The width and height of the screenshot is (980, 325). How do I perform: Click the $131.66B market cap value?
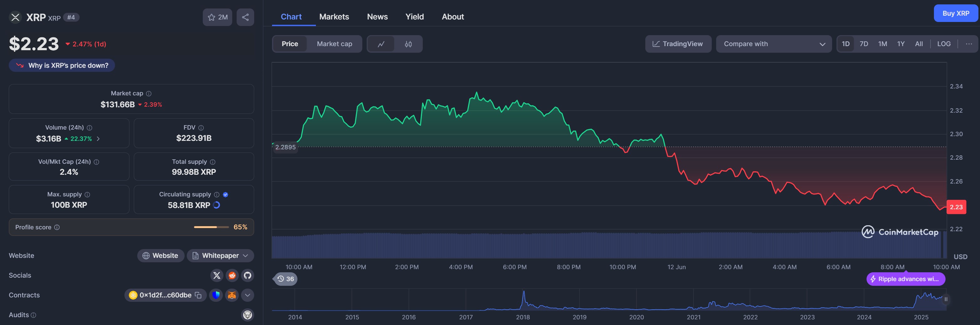(118, 104)
